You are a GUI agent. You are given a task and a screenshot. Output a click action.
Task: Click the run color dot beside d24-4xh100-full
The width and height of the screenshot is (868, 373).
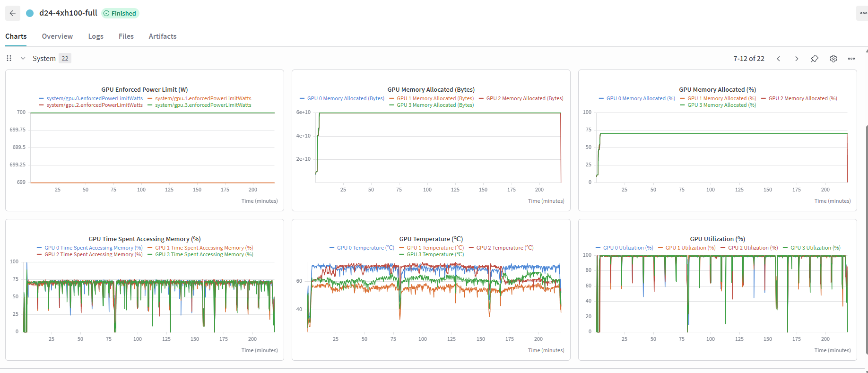pyautogui.click(x=30, y=13)
